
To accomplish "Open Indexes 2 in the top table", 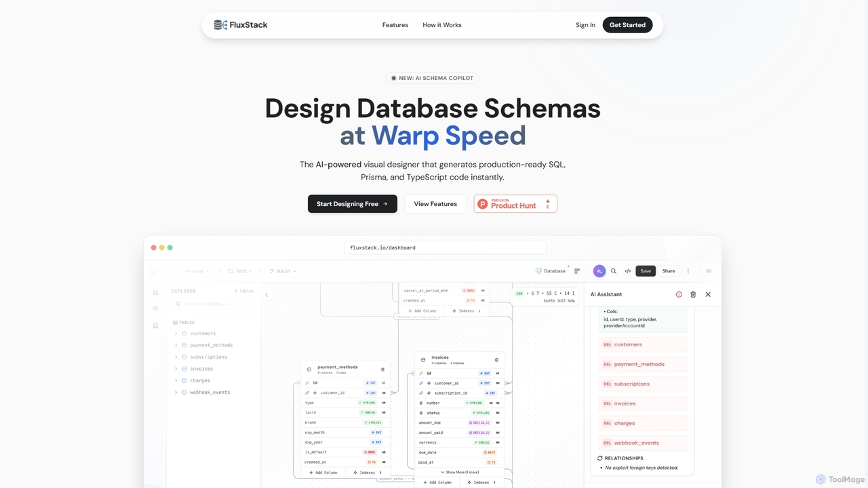I will (467, 311).
